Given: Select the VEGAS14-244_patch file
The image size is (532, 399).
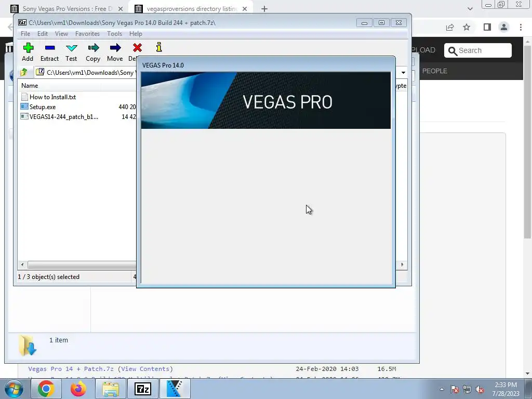Looking at the screenshot, I should coord(59,117).
